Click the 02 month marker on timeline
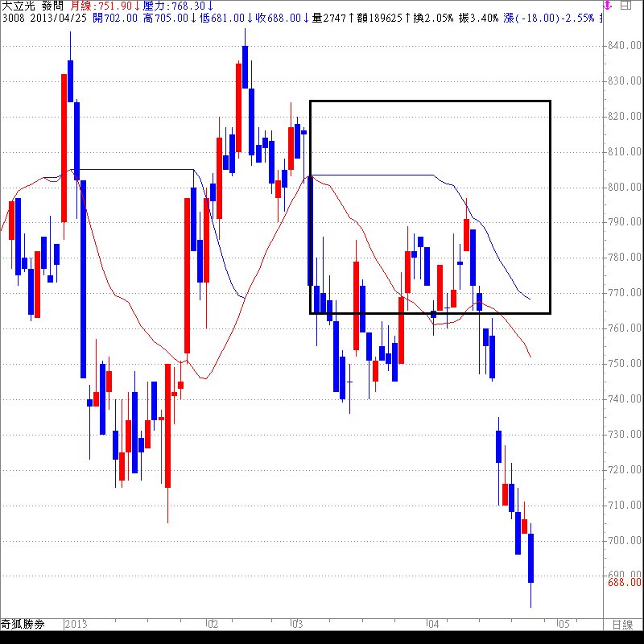Screen dimensions: 644x644 212,624
